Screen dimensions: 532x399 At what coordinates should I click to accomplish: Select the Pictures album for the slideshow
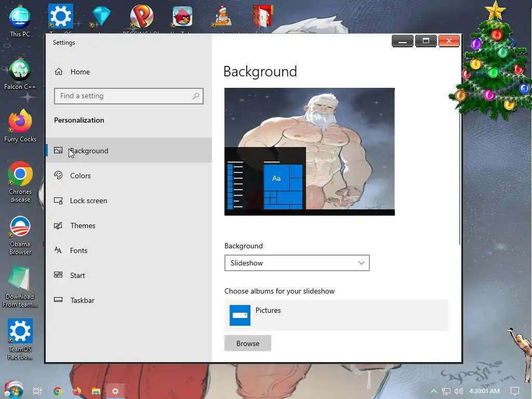(x=336, y=315)
